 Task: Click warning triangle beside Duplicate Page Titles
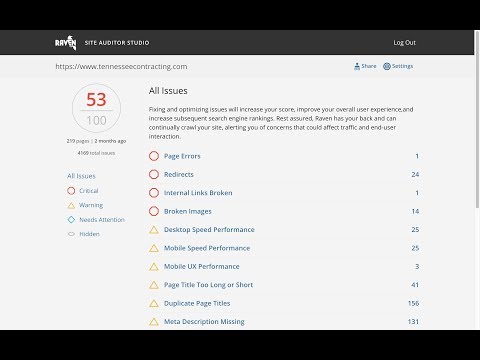click(154, 303)
